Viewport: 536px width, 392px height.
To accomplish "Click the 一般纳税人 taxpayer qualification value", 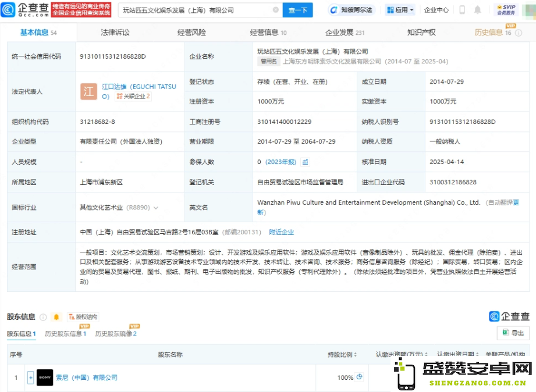I will [445, 142].
